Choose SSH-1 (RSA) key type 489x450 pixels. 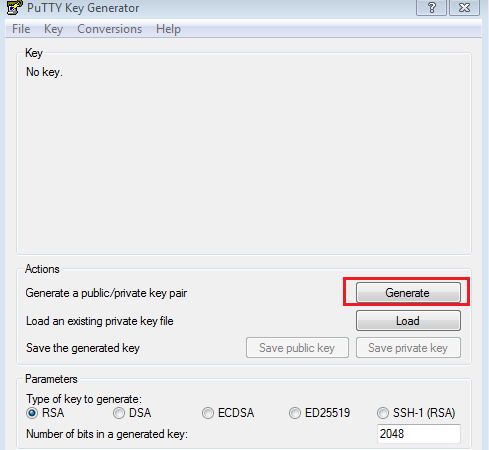pos(383,413)
